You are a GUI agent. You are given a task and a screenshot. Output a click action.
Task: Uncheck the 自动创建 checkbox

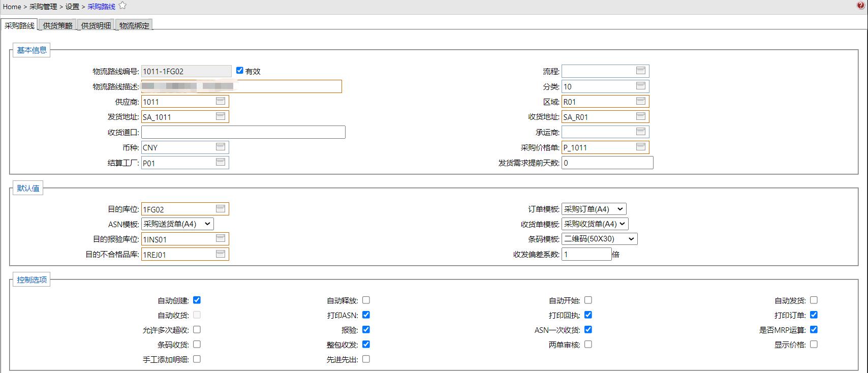pos(197,300)
